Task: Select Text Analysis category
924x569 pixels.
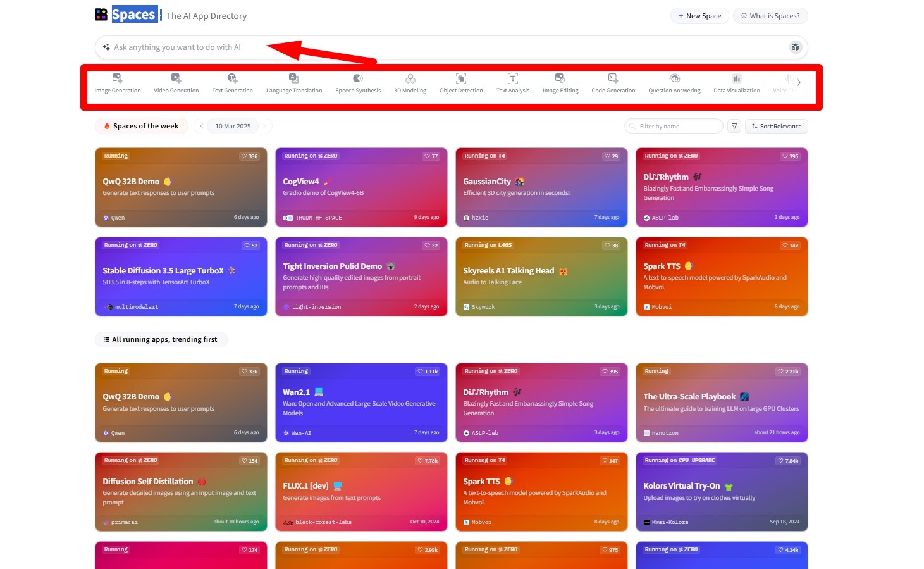Action: pyautogui.click(x=513, y=83)
